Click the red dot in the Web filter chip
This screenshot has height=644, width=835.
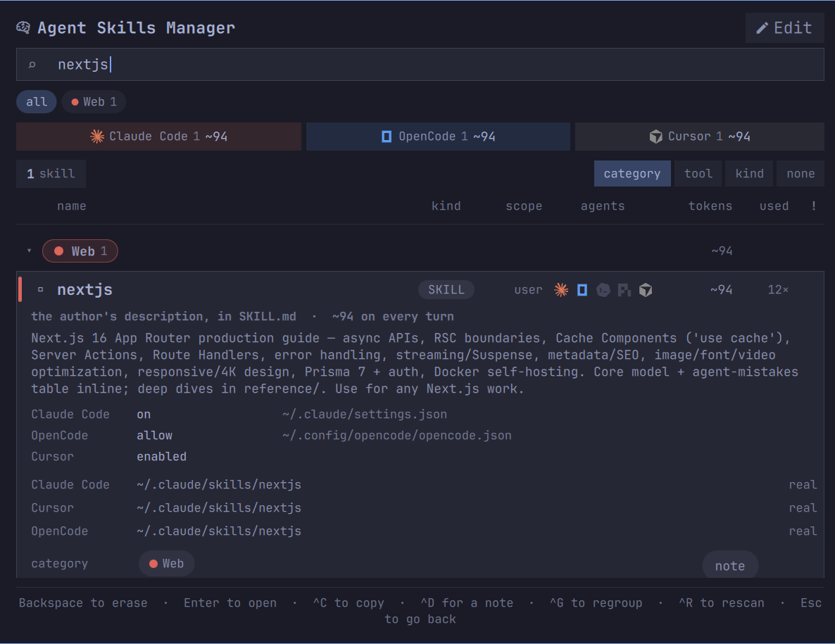[75, 102]
